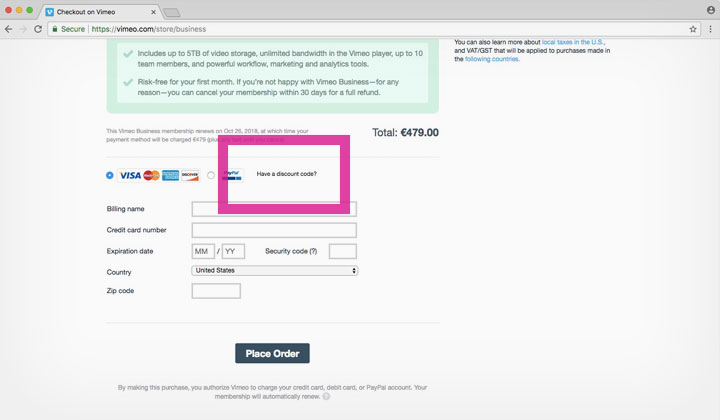This screenshot has width=720, height=420.
Task: Click the PayPal logo
Action: [x=232, y=175]
